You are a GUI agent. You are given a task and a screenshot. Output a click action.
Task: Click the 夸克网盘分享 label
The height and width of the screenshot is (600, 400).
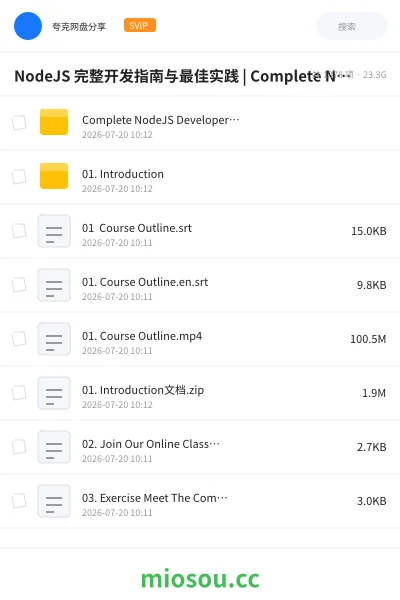tap(79, 26)
